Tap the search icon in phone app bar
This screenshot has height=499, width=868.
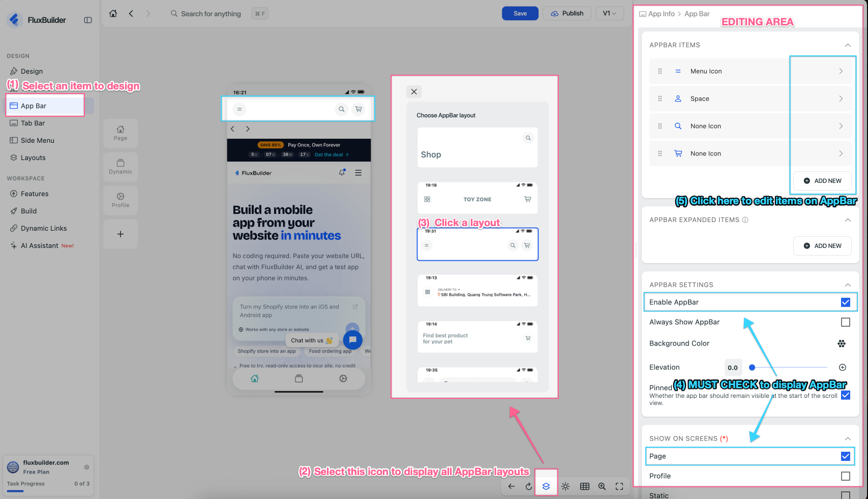342,109
